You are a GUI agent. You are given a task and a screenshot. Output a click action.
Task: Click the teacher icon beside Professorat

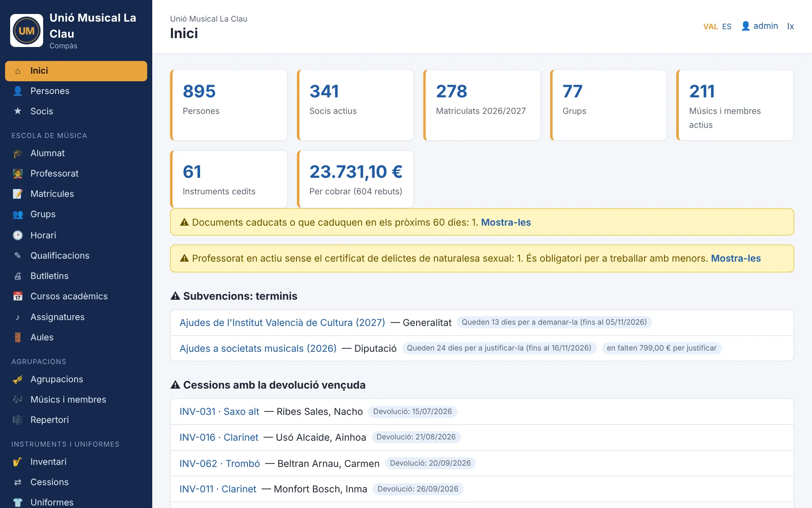[18, 174]
